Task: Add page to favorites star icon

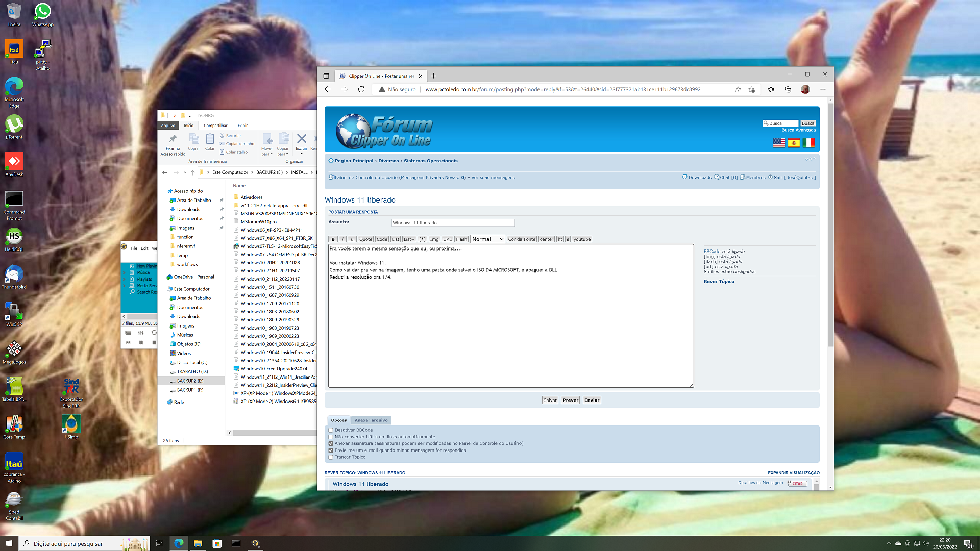Action: (x=751, y=89)
